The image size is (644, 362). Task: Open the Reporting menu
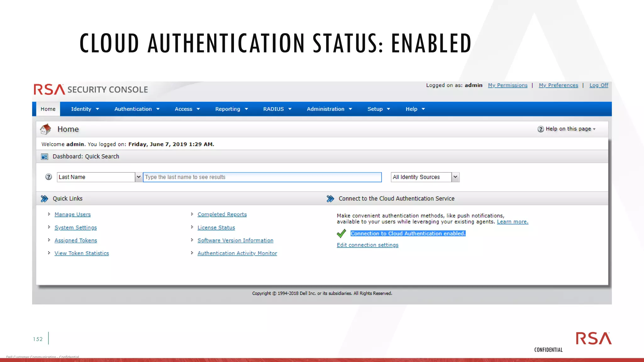click(228, 109)
